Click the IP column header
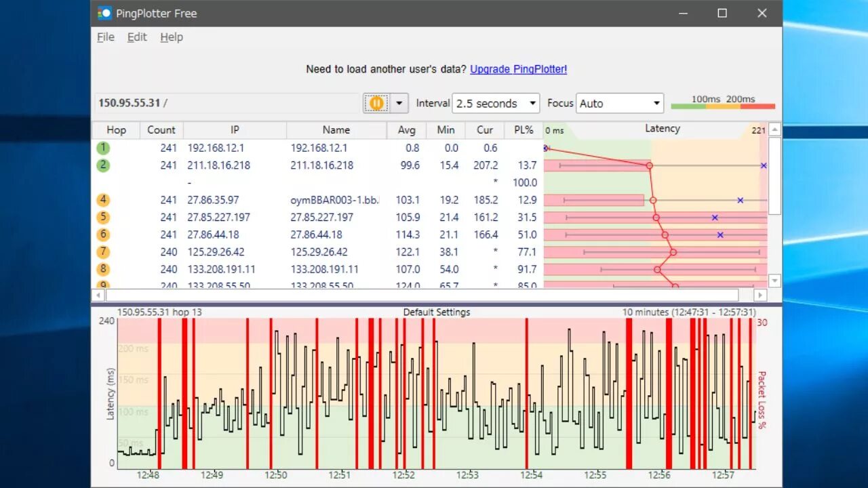 click(235, 130)
